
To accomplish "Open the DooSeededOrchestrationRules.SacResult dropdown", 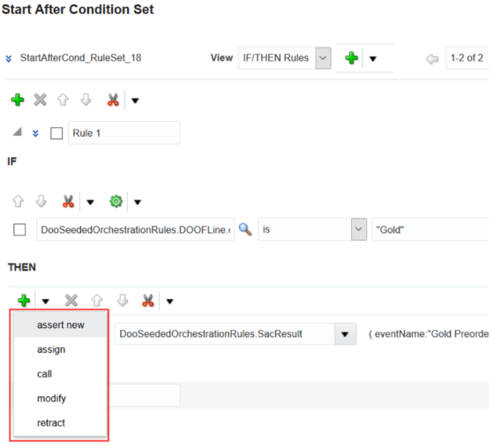I will (345, 334).
